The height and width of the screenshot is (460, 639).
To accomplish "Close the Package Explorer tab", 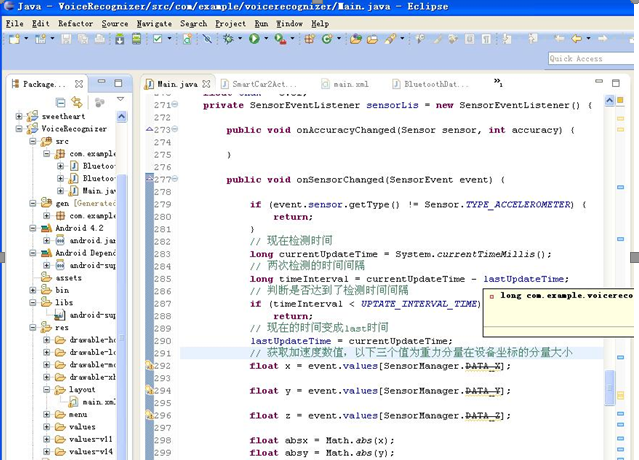I will coord(79,84).
